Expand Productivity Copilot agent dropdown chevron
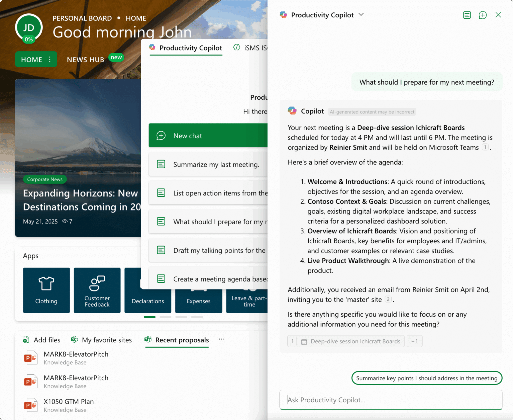The width and height of the screenshot is (513, 420). [361, 14]
